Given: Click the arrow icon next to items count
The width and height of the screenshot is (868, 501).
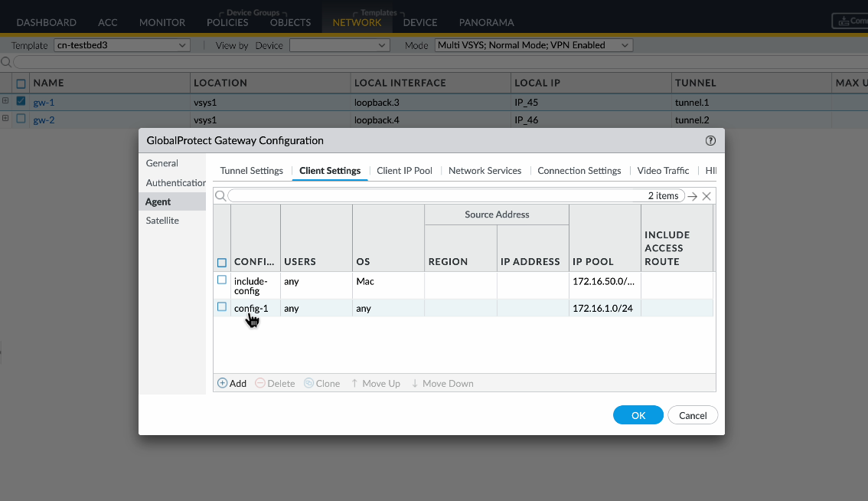Looking at the screenshot, I should (x=692, y=196).
